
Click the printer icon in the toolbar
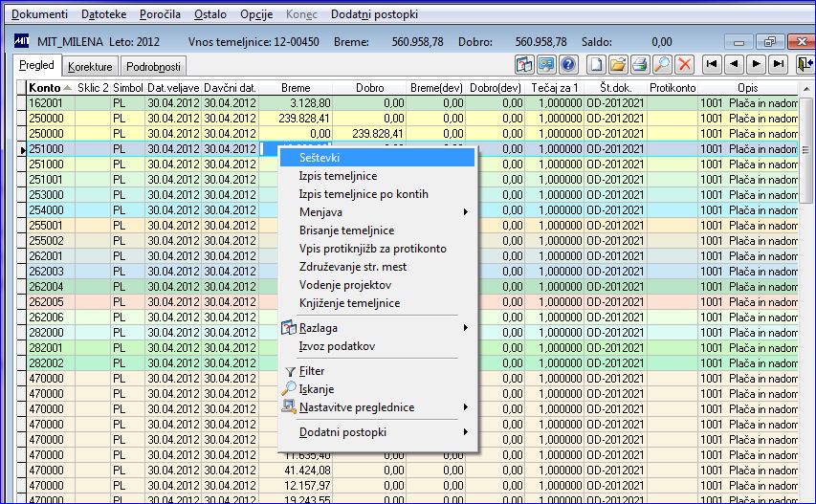[640, 65]
